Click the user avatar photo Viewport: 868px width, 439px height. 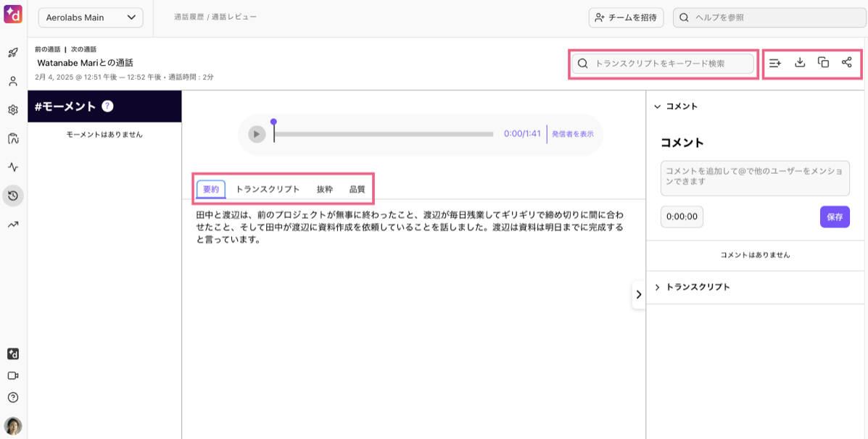click(x=13, y=426)
